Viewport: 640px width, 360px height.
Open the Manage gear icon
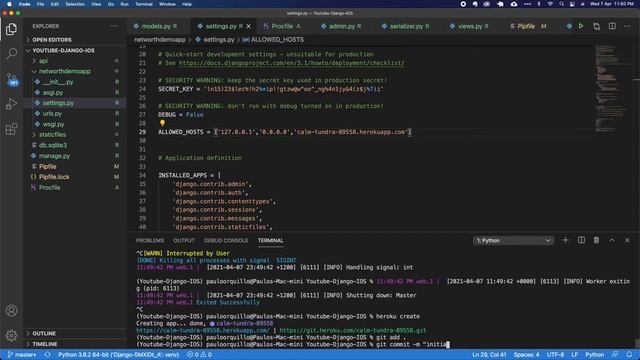(x=11, y=336)
